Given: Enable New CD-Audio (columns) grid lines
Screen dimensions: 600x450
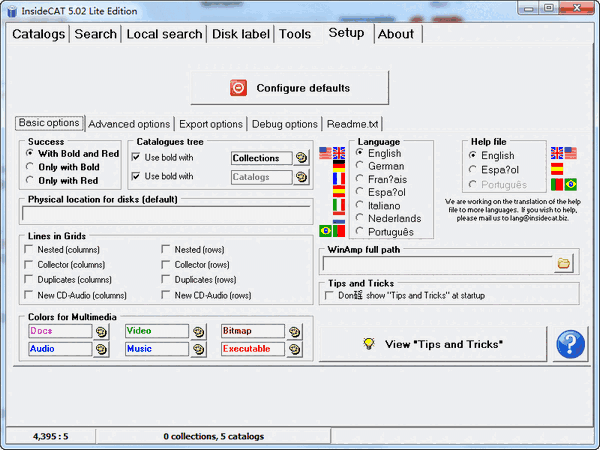Looking at the screenshot, I should coord(28,295).
